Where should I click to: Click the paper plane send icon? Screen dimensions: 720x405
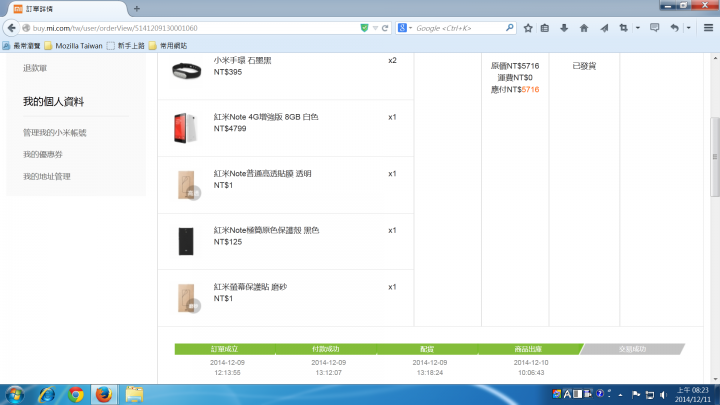(604, 28)
